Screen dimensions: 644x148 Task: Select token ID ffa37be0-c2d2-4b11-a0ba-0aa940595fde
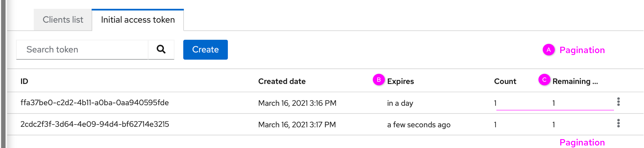point(95,103)
